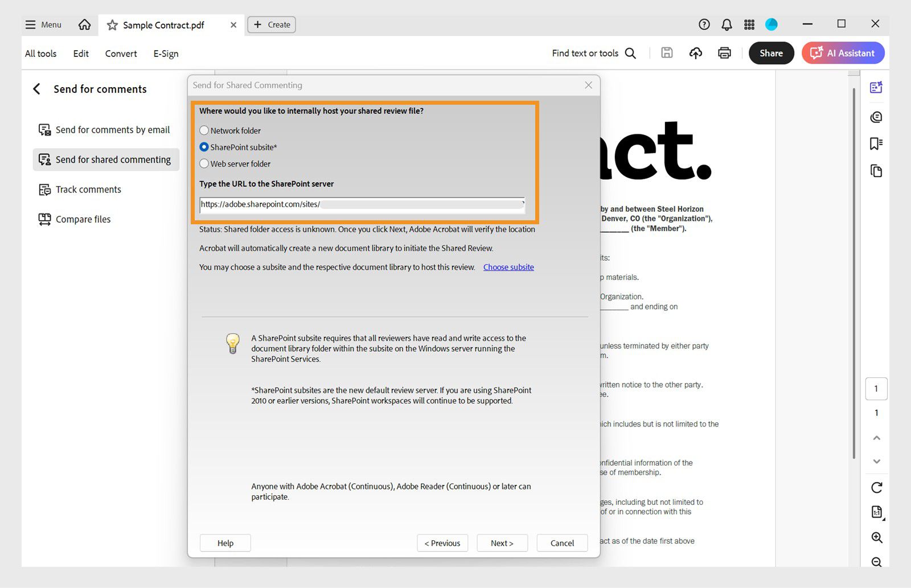Expand the Create tab dropdown

coord(272,24)
